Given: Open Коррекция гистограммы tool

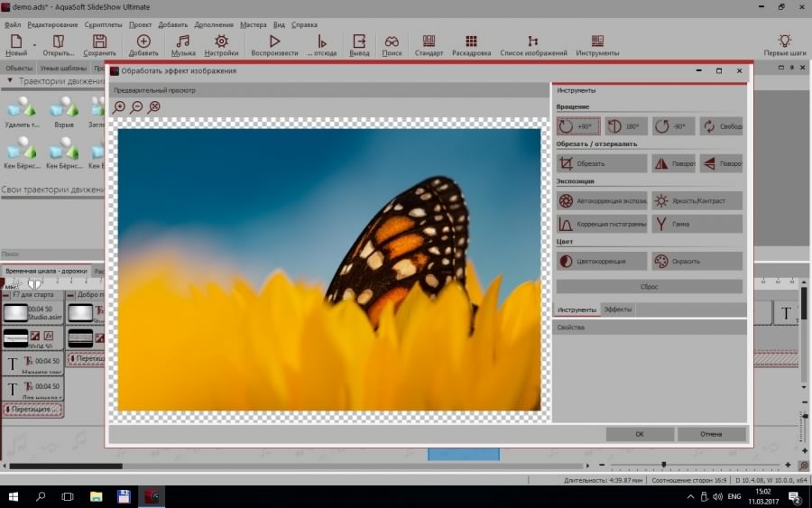Looking at the screenshot, I should point(602,224).
